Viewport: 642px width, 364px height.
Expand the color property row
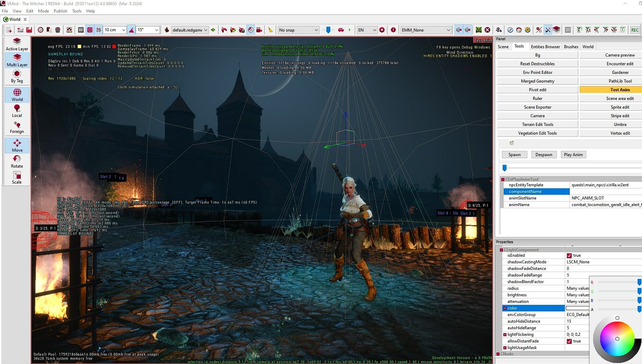(505, 308)
